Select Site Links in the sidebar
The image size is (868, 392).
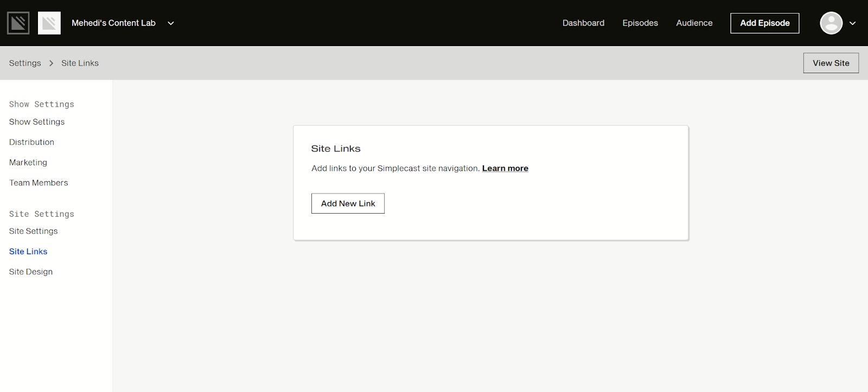(x=28, y=252)
